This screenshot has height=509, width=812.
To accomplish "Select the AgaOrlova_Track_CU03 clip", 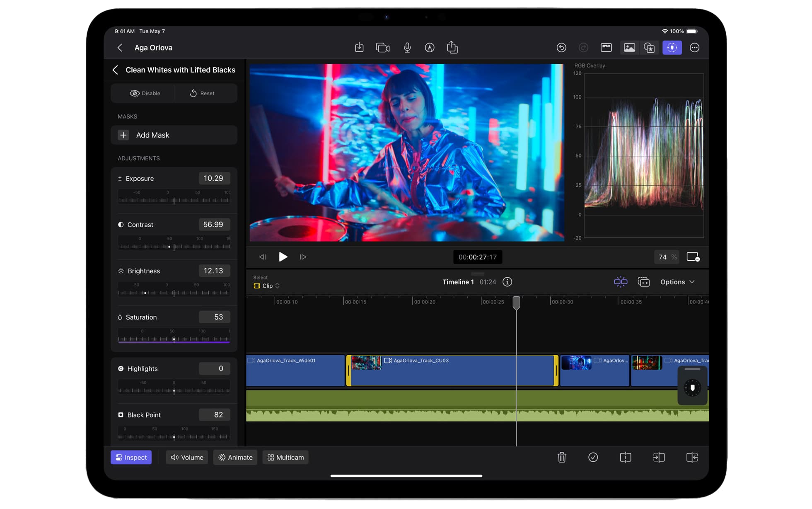I will coord(452,371).
